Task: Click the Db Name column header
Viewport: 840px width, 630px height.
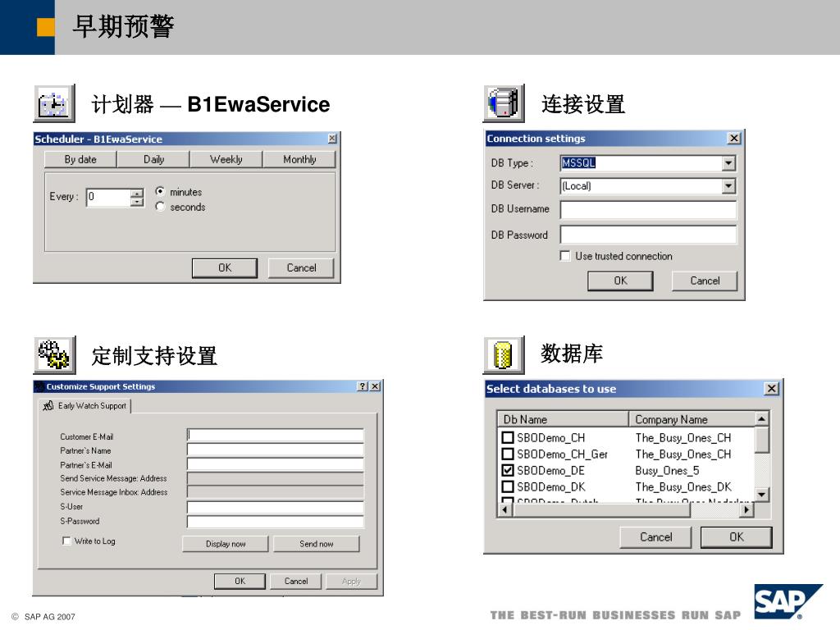Action: coord(563,419)
